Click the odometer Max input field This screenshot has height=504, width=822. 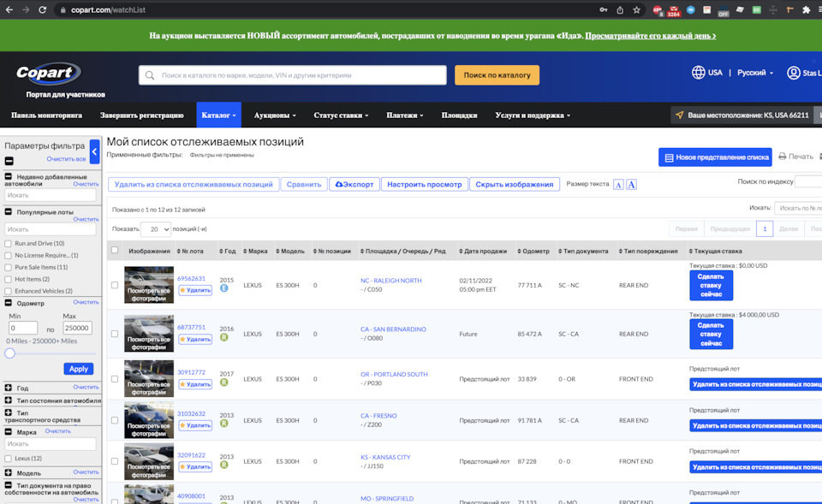pos(78,328)
